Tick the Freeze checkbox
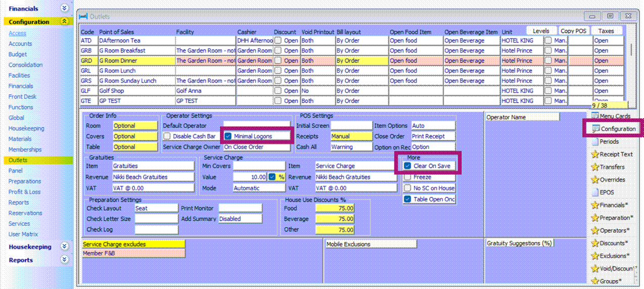Viewport: 644px width, 289px height. point(407,177)
